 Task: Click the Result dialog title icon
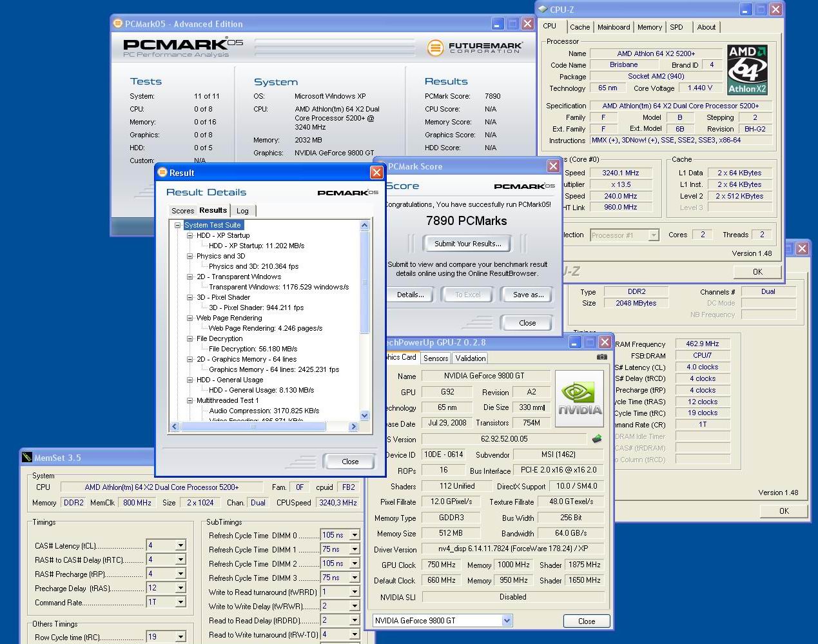[162, 172]
